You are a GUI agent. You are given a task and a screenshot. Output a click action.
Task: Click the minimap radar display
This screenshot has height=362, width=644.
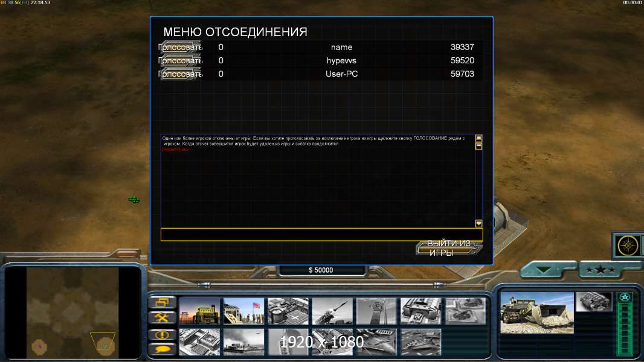(x=72, y=313)
